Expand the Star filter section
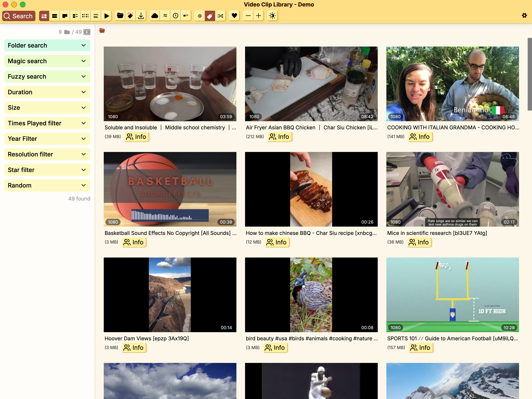Image resolution: width=532 pixels, height=399 pixels. (x=47, y=170)
